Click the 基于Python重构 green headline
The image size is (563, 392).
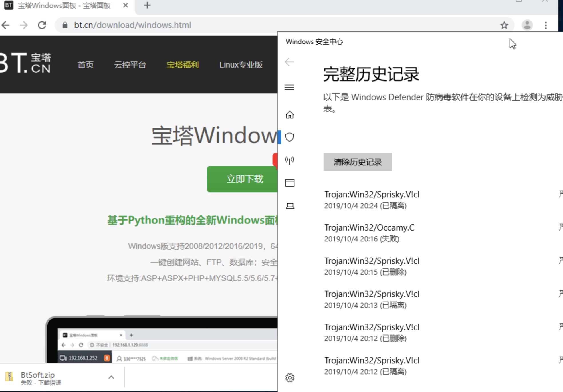192,220
